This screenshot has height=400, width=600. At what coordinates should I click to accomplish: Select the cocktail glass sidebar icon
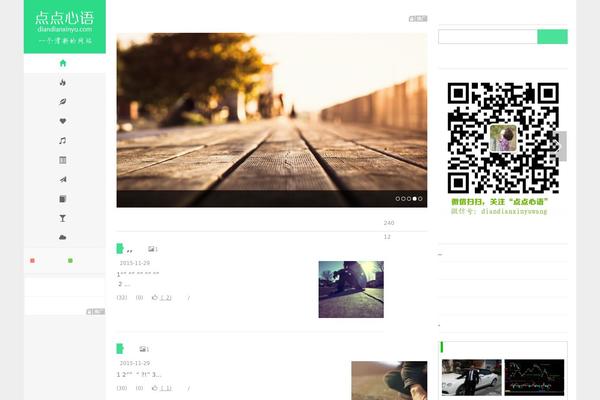coord(63,218)
